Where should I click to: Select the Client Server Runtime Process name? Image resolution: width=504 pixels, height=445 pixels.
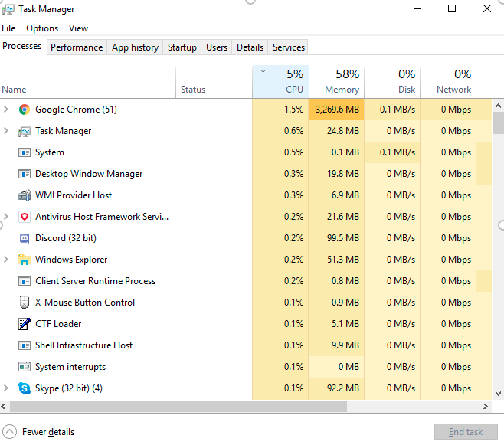(x=96, y=281)
